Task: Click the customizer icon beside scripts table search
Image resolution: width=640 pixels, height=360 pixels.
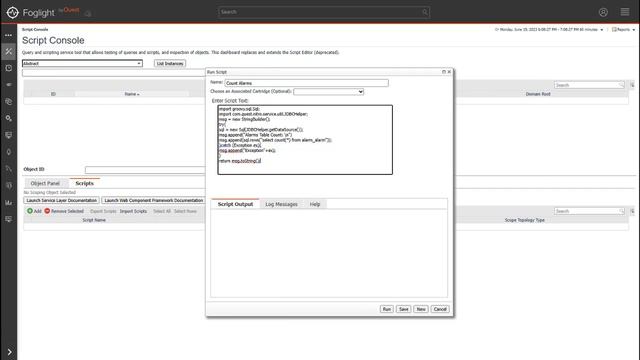Action: pos(632,211)
